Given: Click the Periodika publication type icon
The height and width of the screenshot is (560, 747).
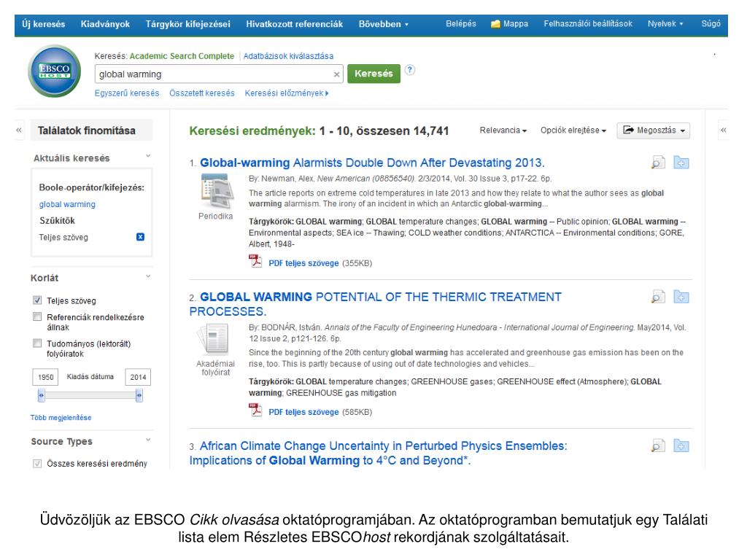Looking at the screenshot, I should coord(217,191).
